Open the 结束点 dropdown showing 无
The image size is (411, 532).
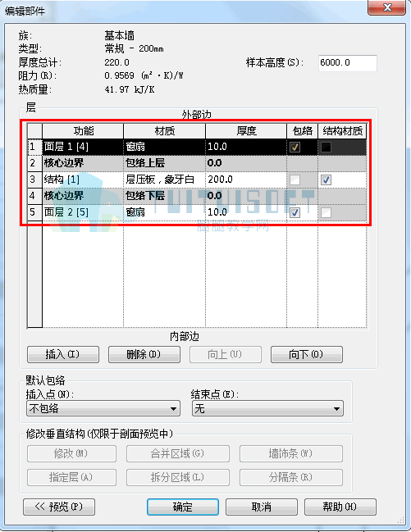267,408
